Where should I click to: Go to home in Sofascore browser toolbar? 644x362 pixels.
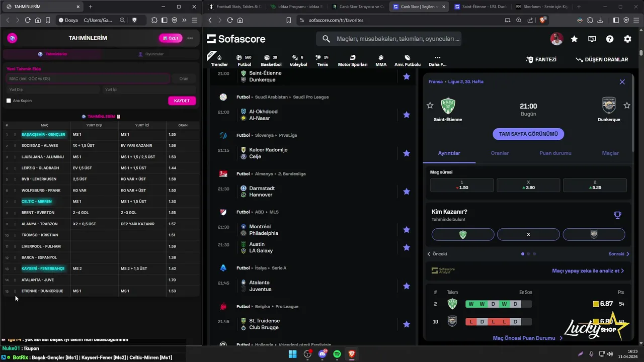click(x=240, y=20)
